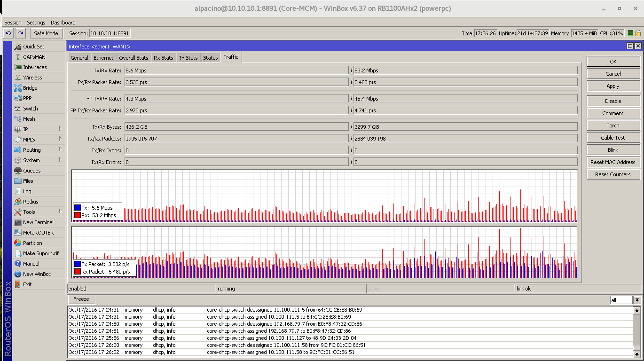Image resolution: width=644 pixels, height=361 pixels.
Task: Freeze the log output
Action: pos(81,299)
